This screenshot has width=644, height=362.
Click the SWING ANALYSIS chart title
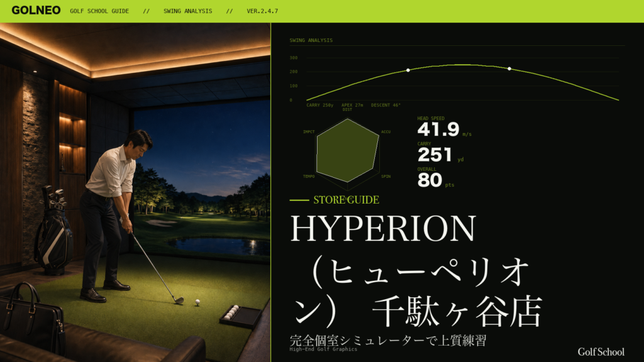(x=311, y=40)
